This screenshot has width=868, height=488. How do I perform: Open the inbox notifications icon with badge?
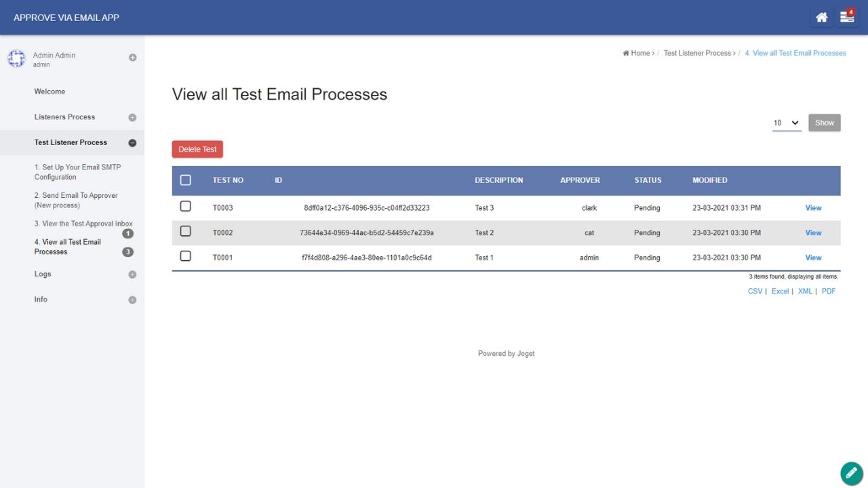847,18
